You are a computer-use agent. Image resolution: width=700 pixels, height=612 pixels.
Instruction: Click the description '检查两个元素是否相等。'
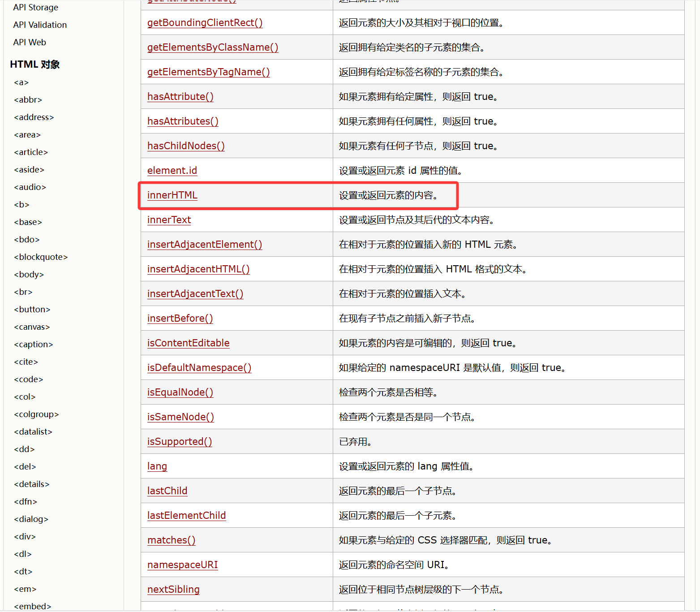(x=388, y=392)
